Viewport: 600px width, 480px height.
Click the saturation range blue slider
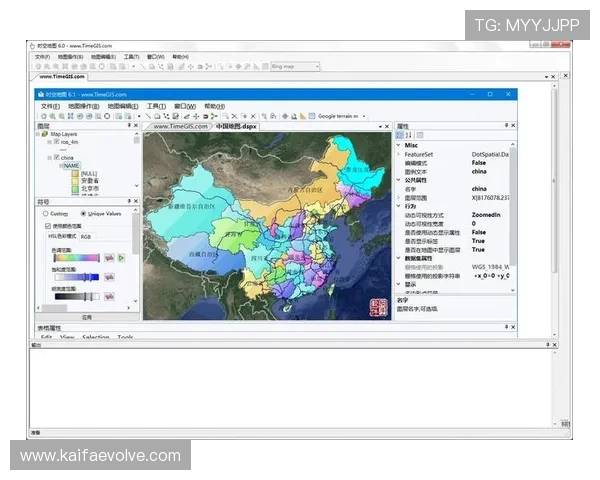tap(77, 277)
